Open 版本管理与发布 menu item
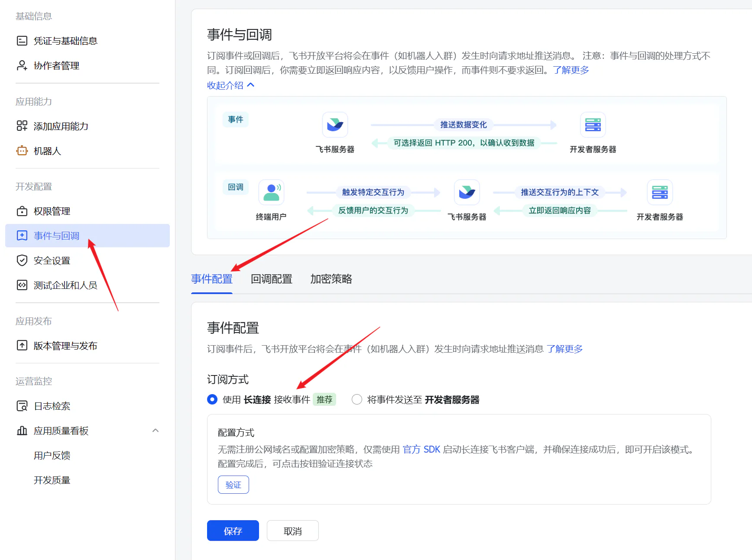 coord(88,346)
